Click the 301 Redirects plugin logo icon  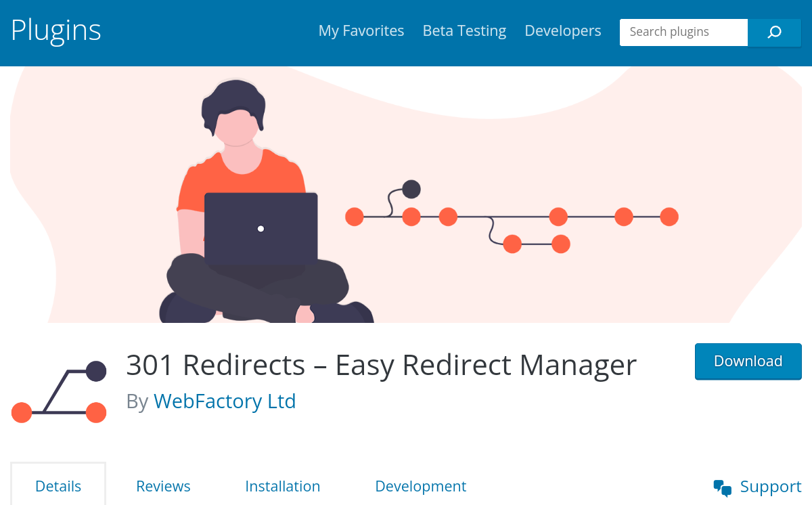point(59,392)
